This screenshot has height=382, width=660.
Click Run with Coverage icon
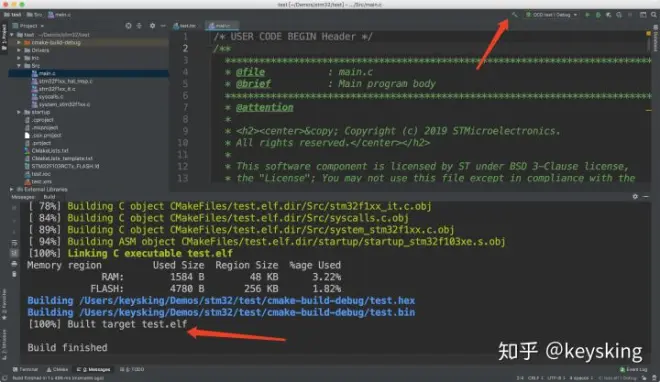point(609,15)
